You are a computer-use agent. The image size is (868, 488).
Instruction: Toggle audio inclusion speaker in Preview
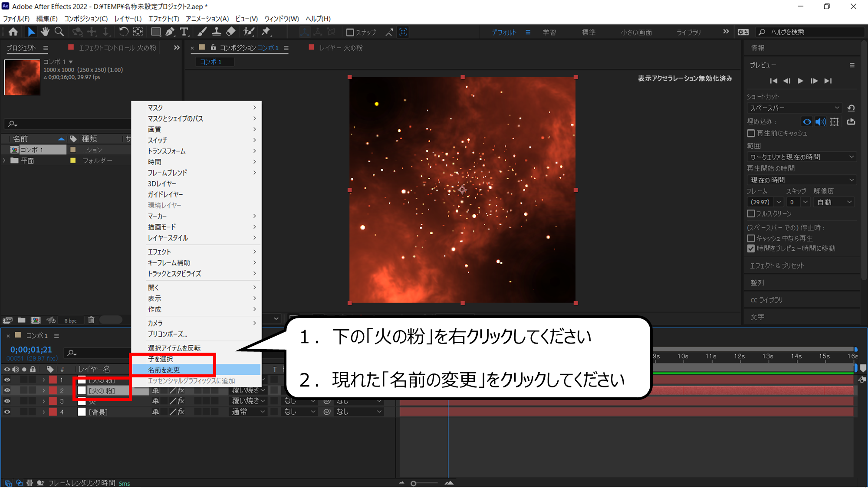[x=820, y=122]
